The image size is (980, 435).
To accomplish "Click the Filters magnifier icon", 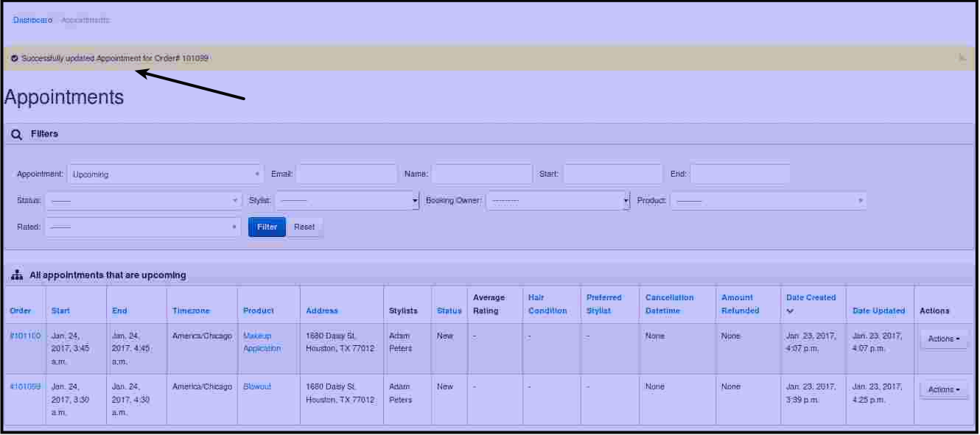I will 18,134.
